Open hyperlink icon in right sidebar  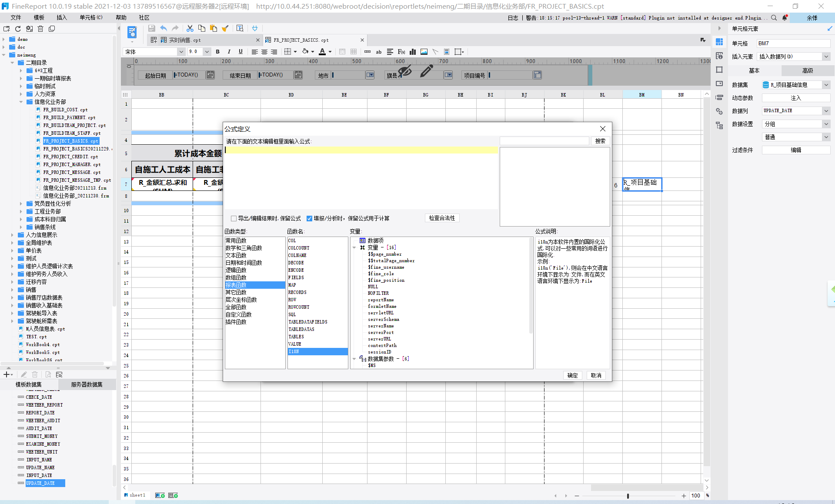719,112
